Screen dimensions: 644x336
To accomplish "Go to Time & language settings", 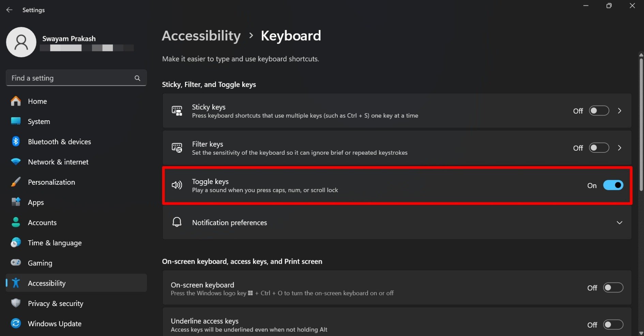I will (x=55, y=243).
